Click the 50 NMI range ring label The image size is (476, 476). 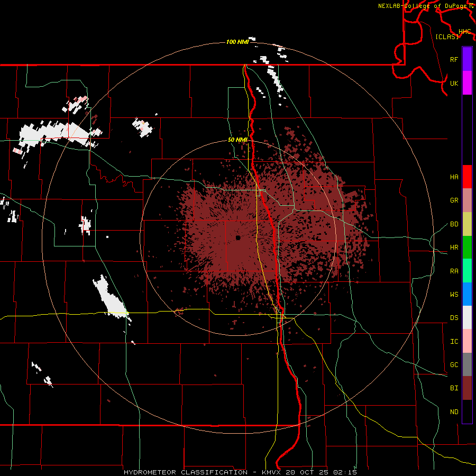click(237, 140)
